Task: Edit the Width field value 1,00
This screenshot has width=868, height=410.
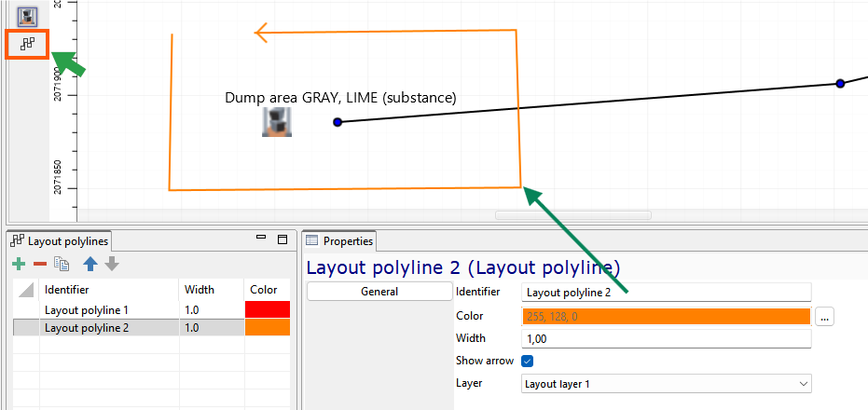Action: (x=667, y=338)
